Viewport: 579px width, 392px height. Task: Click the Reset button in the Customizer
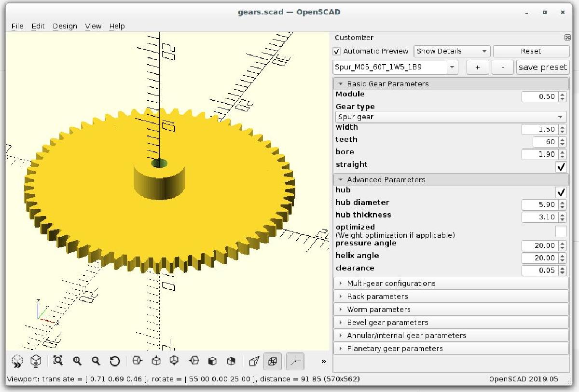[x=531, y=51]
